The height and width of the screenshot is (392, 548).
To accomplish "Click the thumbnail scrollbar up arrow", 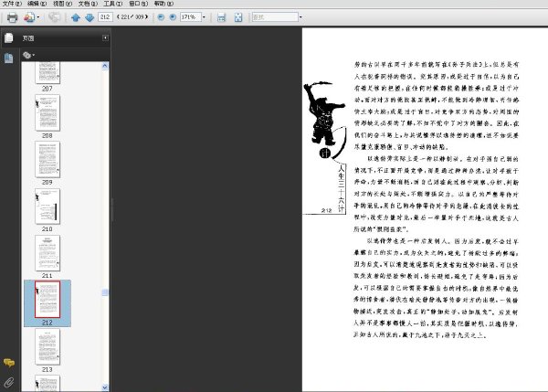I will pos(105,66).
